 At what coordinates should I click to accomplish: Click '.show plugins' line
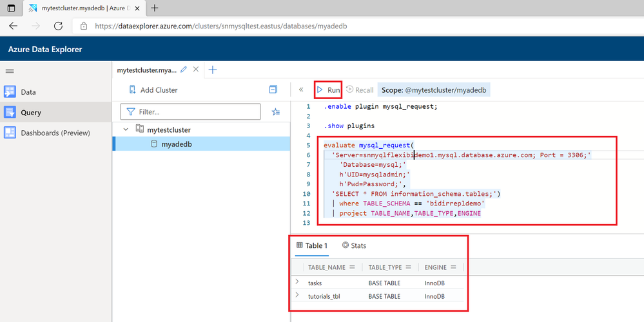tap(349, 126)
